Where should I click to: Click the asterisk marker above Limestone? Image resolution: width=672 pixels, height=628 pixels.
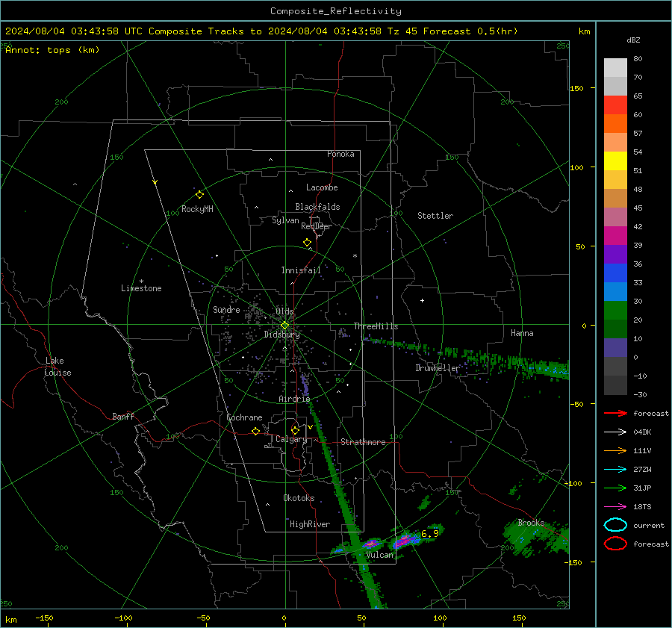(141, 282)
